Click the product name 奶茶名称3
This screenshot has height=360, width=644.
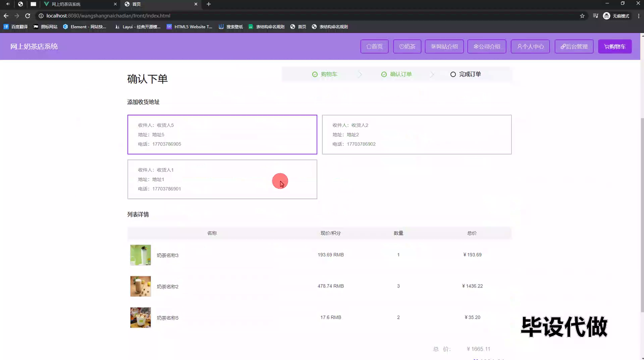point(167,255)
